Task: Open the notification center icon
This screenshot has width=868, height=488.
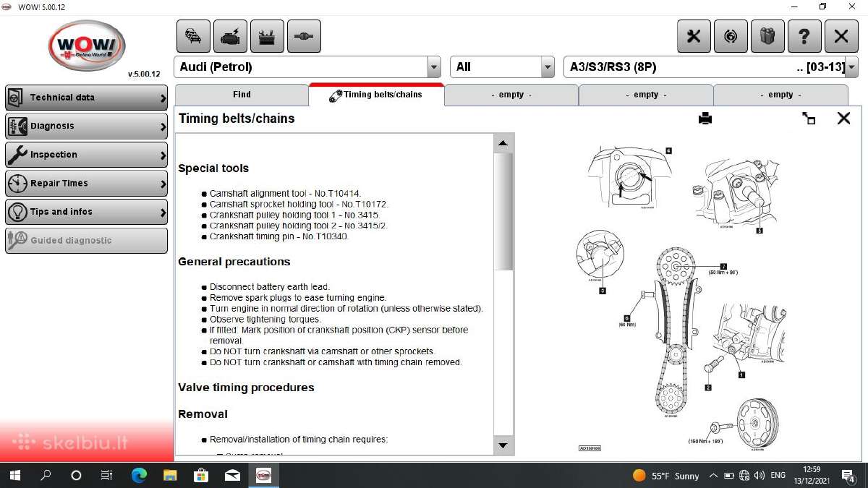Action: tap(848, 476)
